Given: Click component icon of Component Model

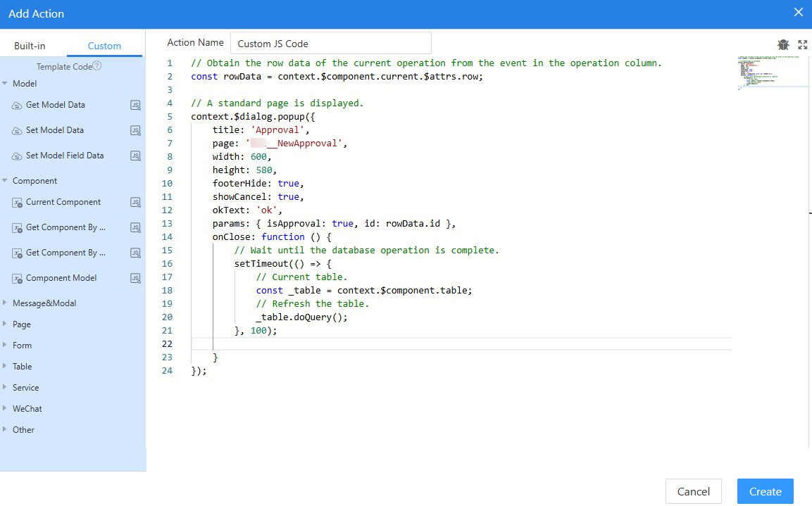Looking at the screenshot, I should pos(17,279).
